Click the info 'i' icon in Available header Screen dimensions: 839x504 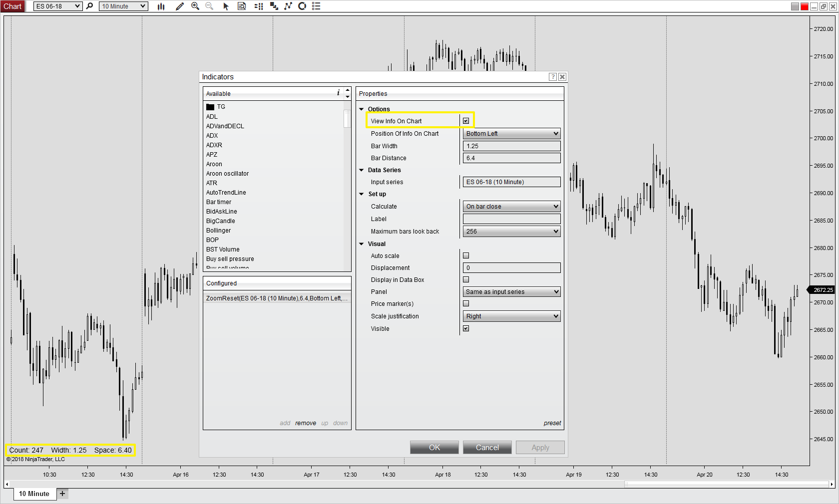(338, 93)
